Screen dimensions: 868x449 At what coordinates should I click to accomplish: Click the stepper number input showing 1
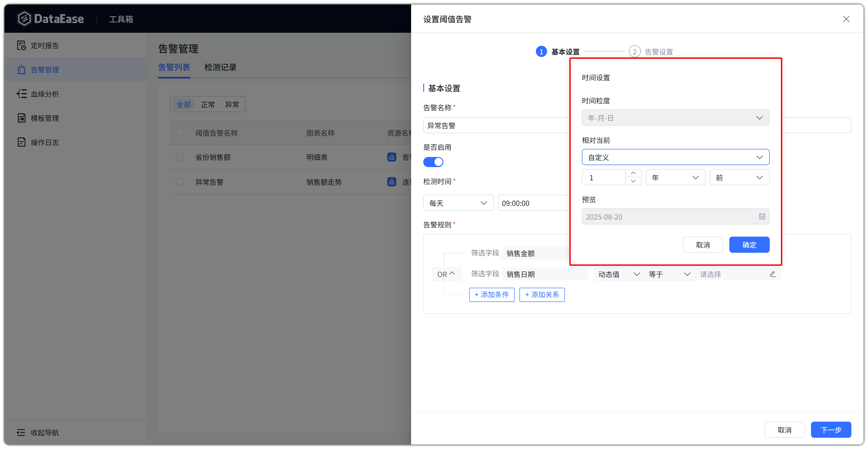coord(604,177)
